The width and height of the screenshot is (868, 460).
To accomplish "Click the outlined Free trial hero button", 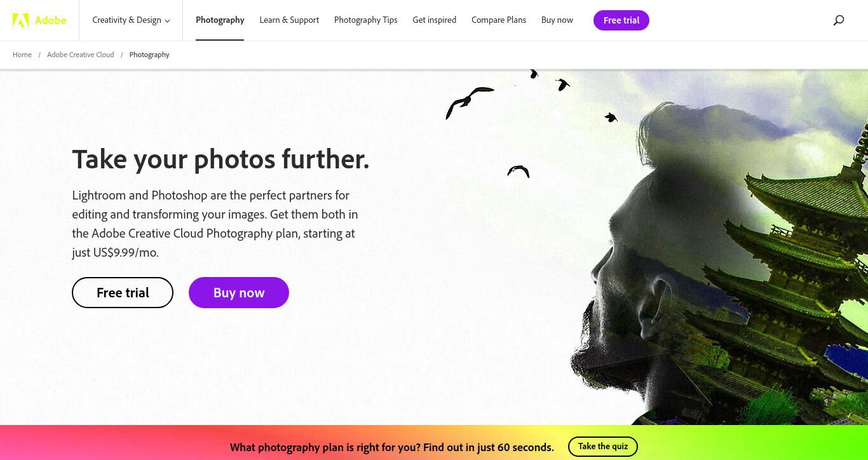I will pos(123,292).
